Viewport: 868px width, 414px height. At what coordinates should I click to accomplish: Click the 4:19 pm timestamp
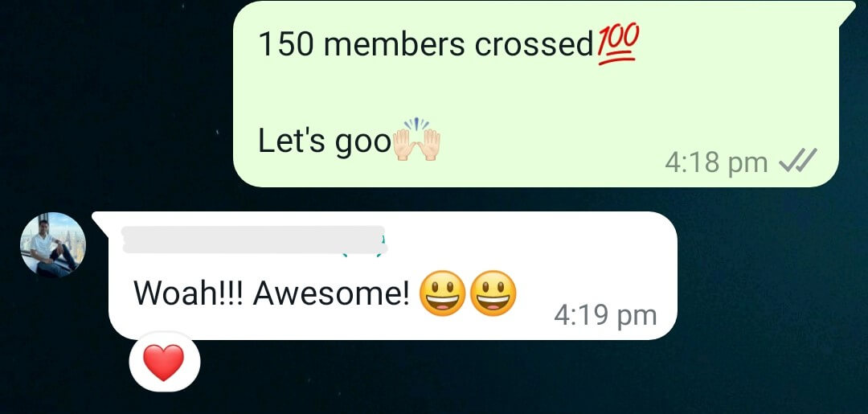[605, 315]
